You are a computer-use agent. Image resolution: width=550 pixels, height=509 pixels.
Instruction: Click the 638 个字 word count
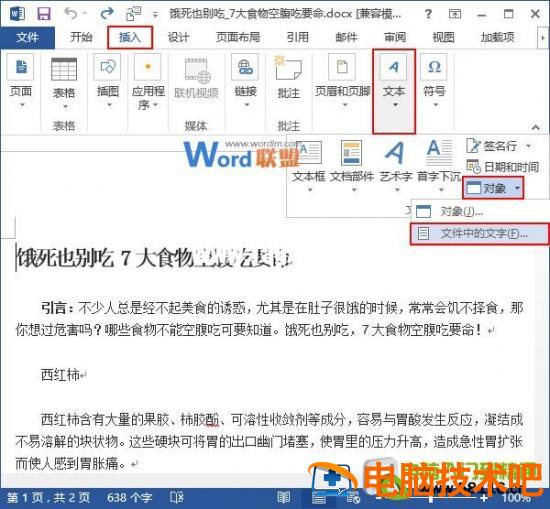[129, 497]
